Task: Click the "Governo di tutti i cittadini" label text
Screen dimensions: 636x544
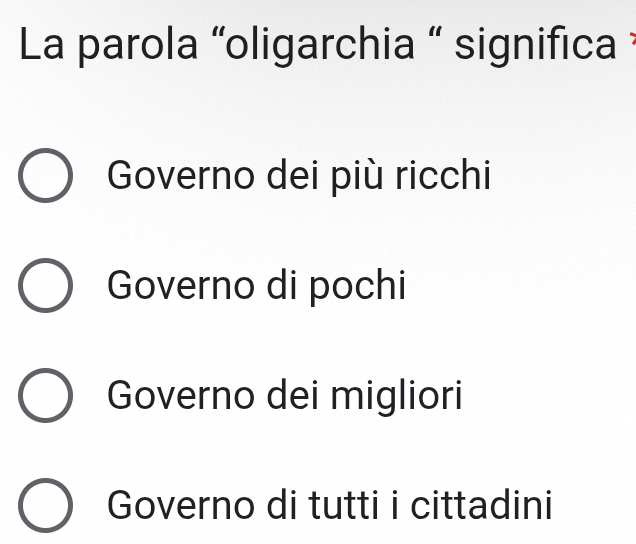Action: click(x=330, y=505)
